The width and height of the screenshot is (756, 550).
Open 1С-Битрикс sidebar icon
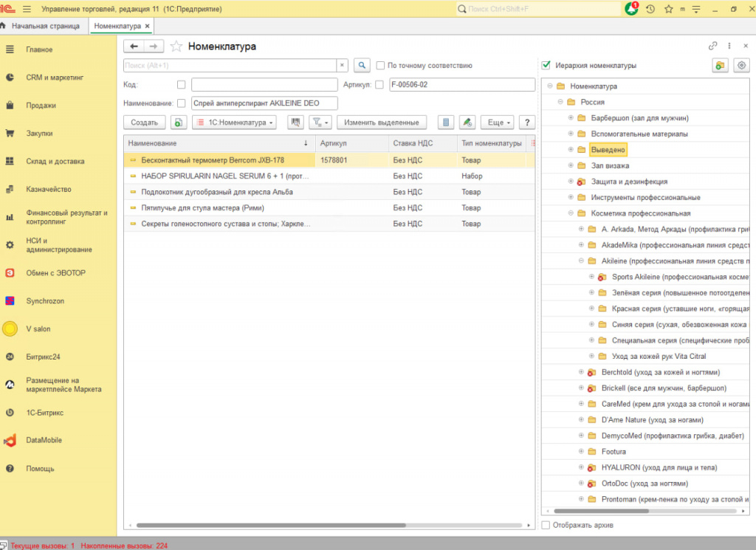pyautogui.click(x=10, y=413)
